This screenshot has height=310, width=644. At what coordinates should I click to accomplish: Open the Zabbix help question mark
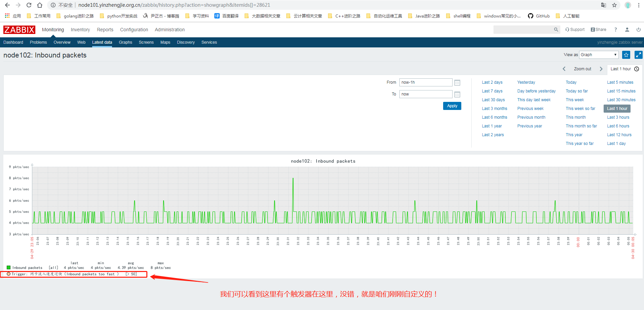click(x=616, y=30)
